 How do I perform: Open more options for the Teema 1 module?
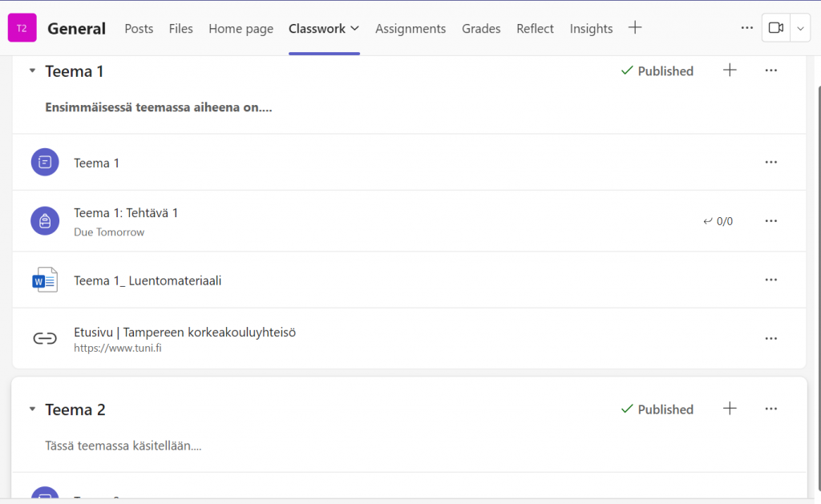coord(771,71)
